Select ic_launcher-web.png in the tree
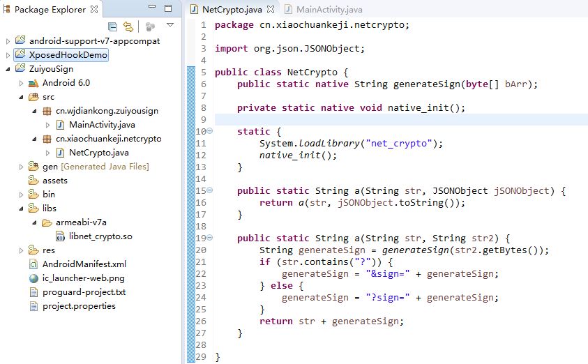This screenshot has width=588, height=364. 84,278
